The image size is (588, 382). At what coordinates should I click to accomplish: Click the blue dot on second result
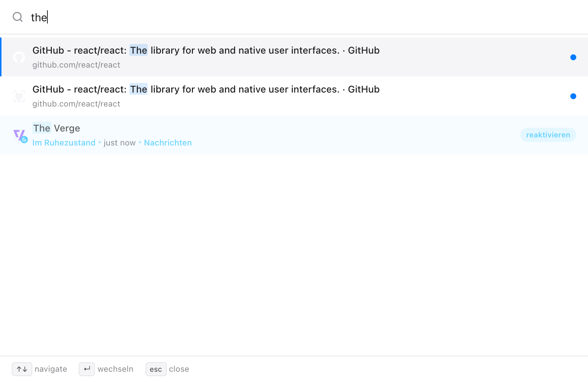tap(573, 96)
